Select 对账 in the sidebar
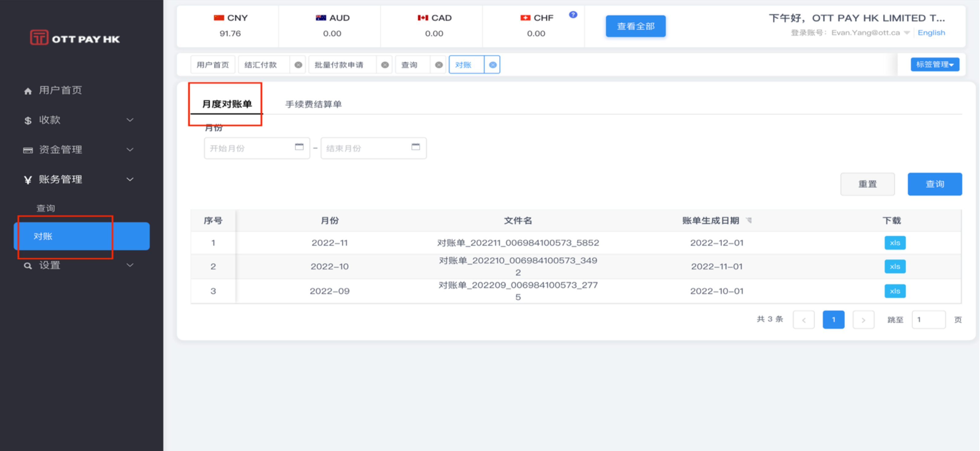 click(x=81, y=236)
